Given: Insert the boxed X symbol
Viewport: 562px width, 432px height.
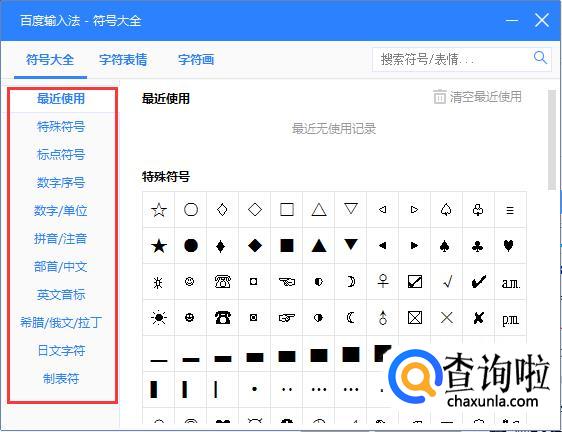Looking at the screenshot, I should pyautogui.click(x=415, y=318).
